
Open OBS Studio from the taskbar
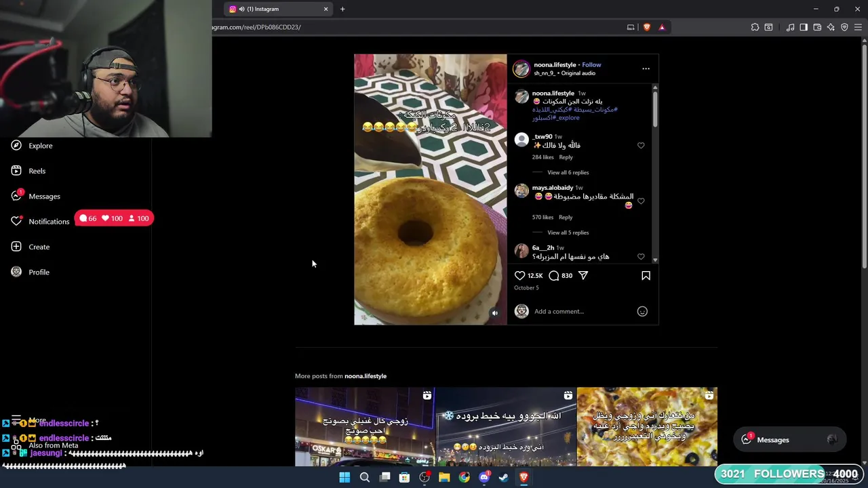click(x=425, y=477)
